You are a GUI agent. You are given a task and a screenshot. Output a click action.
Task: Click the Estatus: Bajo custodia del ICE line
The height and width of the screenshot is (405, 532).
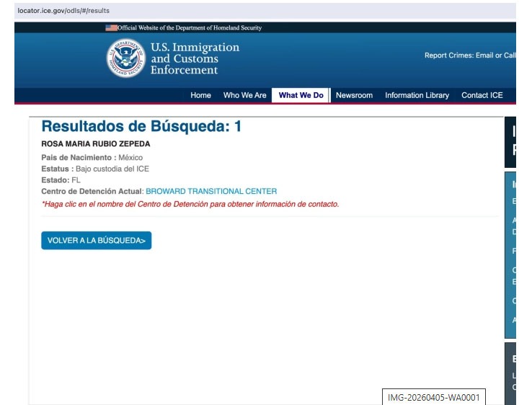(x=96, y=169)
